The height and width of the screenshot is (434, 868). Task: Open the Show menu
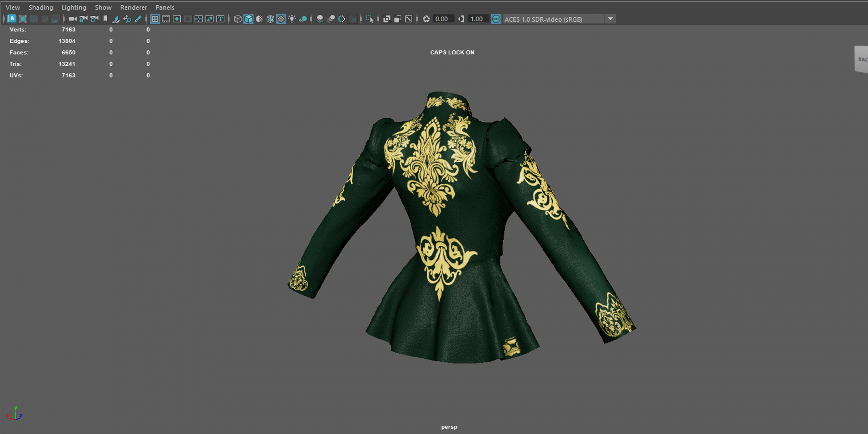tap(103, 7)
